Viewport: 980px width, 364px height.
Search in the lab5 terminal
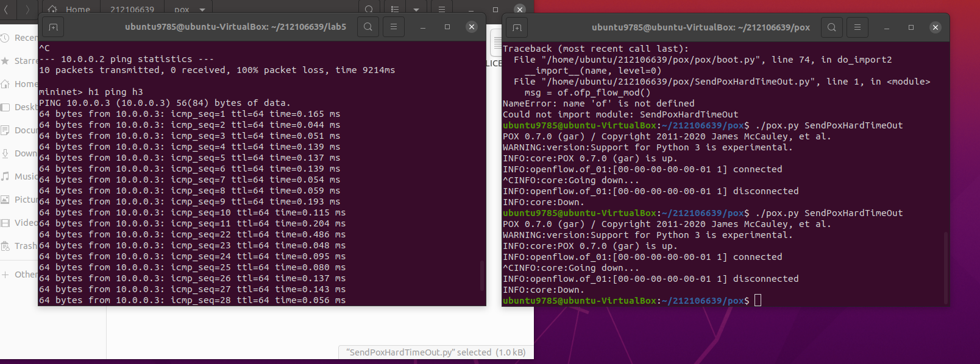pos(368,27)
